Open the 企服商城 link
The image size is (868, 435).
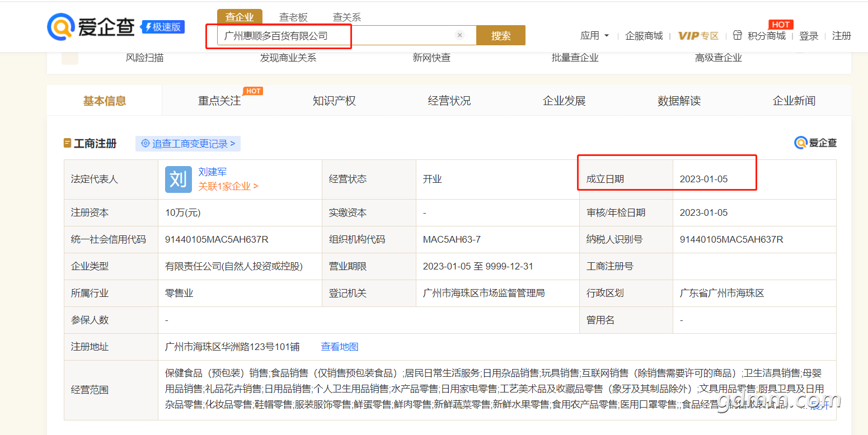[644, 36]
